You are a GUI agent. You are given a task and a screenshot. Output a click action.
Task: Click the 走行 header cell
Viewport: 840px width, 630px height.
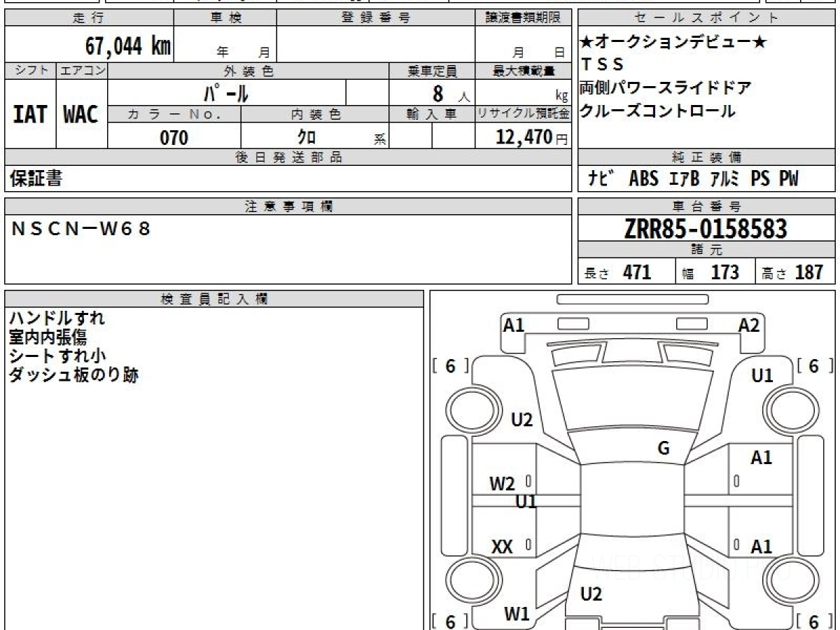pos(89,18)
